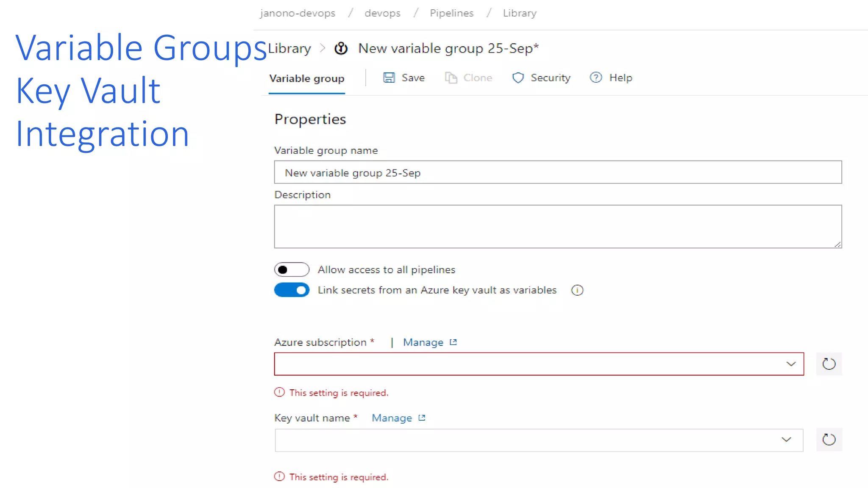Viewport: 868px width, 488px height.
Task: Click the Help question mark icon
Action: [x=595, y=78]
